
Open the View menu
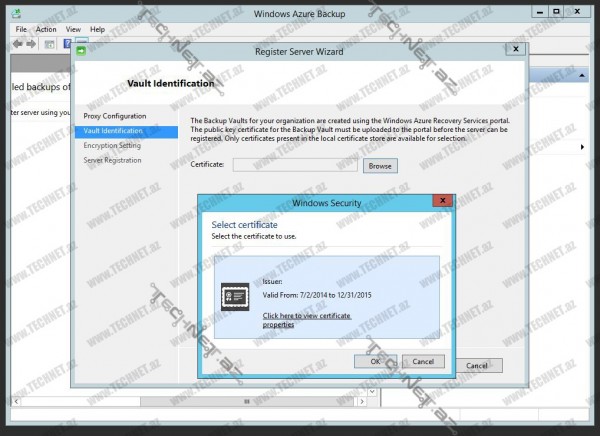(x=73, y=30)
